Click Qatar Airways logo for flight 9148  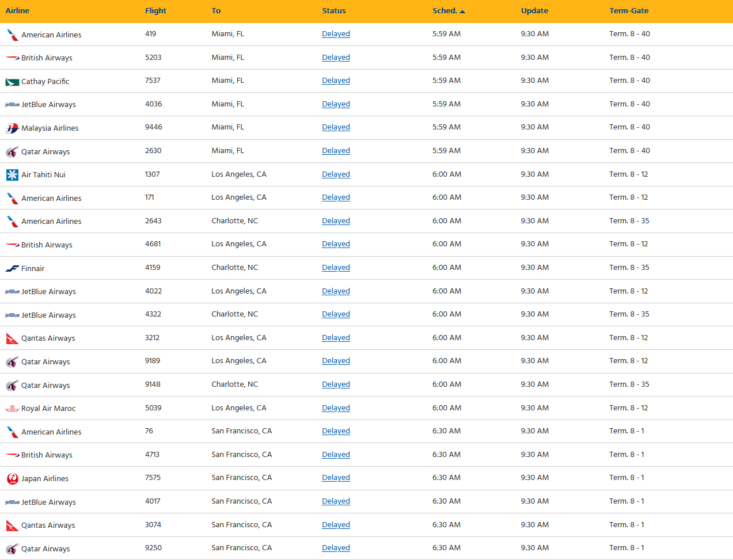point(12,386)
